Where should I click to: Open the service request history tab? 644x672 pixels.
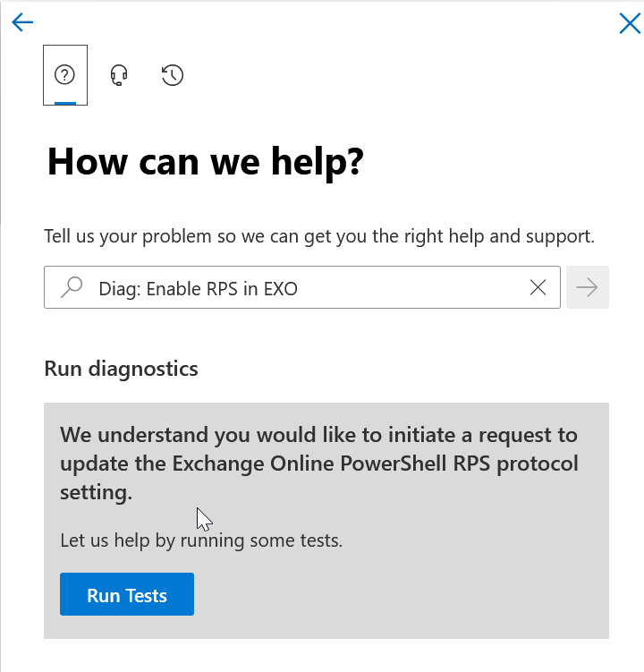(x=173, y=75)
